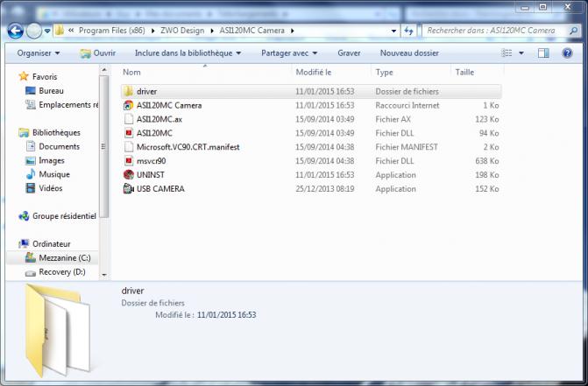Click navigation pane scrollbar down arrow
Screen dimensions: 588x386
coord(104,275)
